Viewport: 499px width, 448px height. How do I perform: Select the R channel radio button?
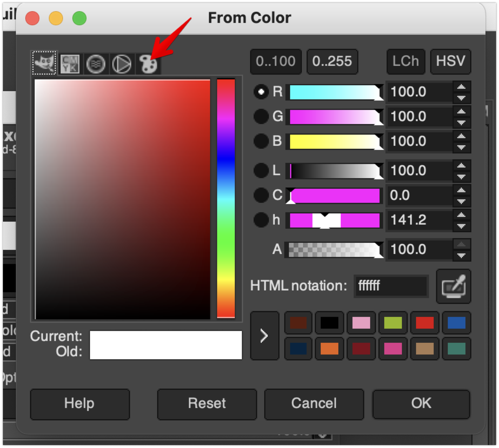[x=261, y=92]
